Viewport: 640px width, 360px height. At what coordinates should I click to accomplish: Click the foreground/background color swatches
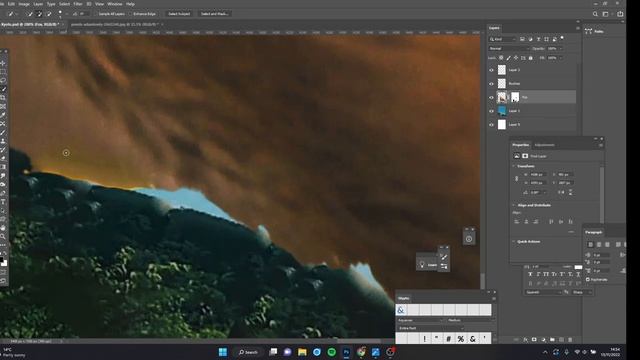click(x=3, y=261)
